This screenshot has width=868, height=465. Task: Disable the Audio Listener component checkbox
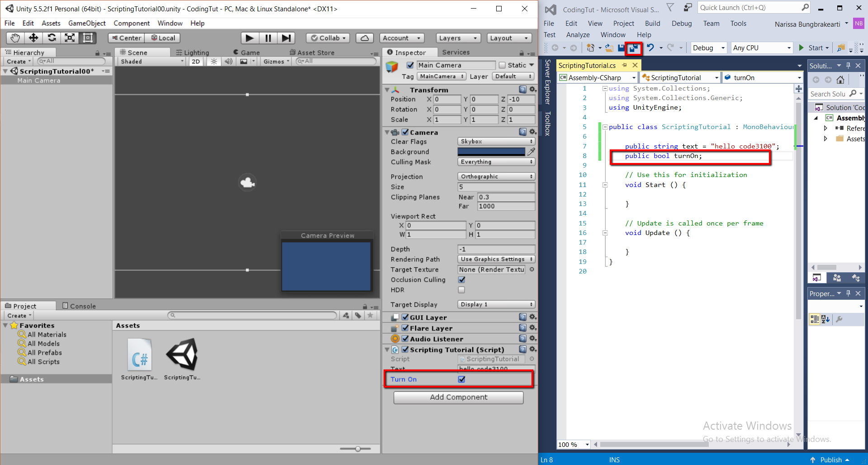tap(405, 339)
